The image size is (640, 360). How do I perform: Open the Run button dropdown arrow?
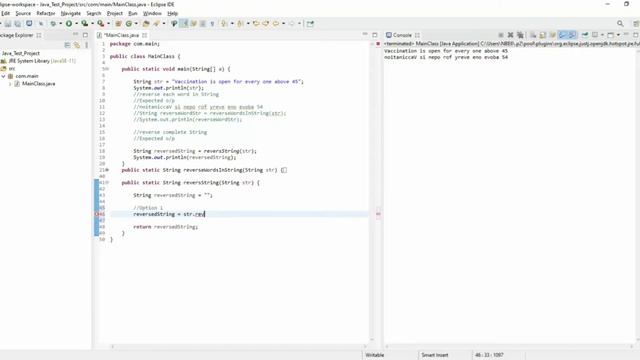[76, 24]
